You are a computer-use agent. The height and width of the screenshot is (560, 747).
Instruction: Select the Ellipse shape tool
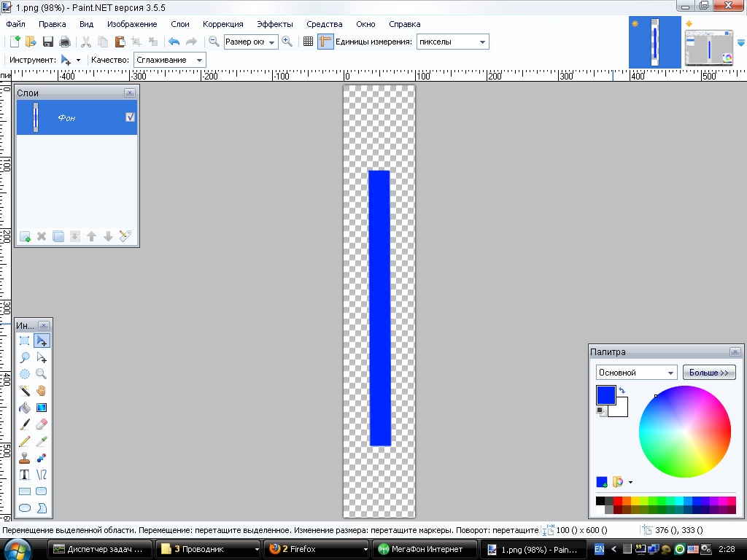(24, 508)
